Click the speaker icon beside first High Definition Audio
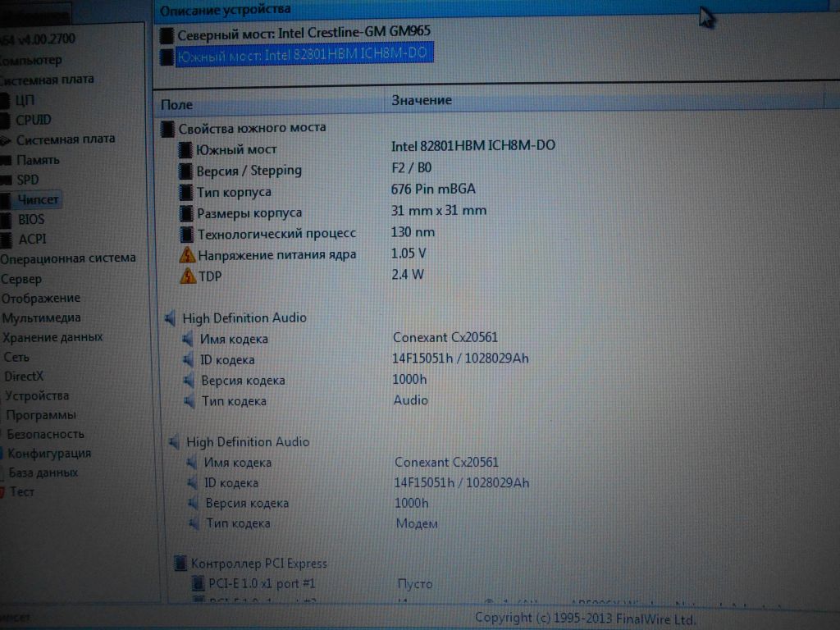The height and width of the screenshot is (630, 840). pos(171,318)
